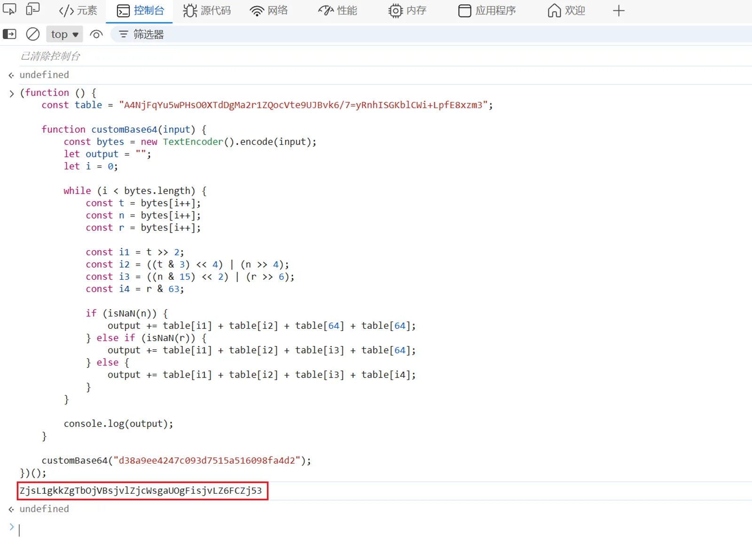752x560 pixels.
Task: Open the 网络 (Network) wifi icon tab
Action: 269,11
